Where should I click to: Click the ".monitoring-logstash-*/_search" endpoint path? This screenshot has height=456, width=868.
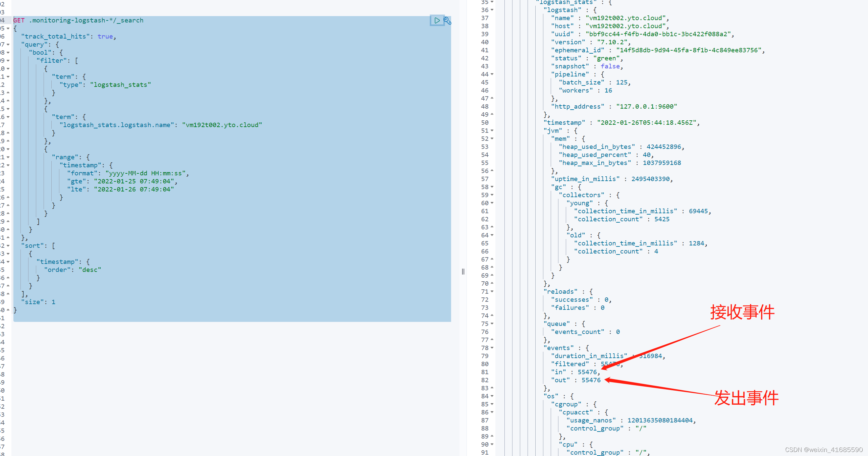coord(86,20)
